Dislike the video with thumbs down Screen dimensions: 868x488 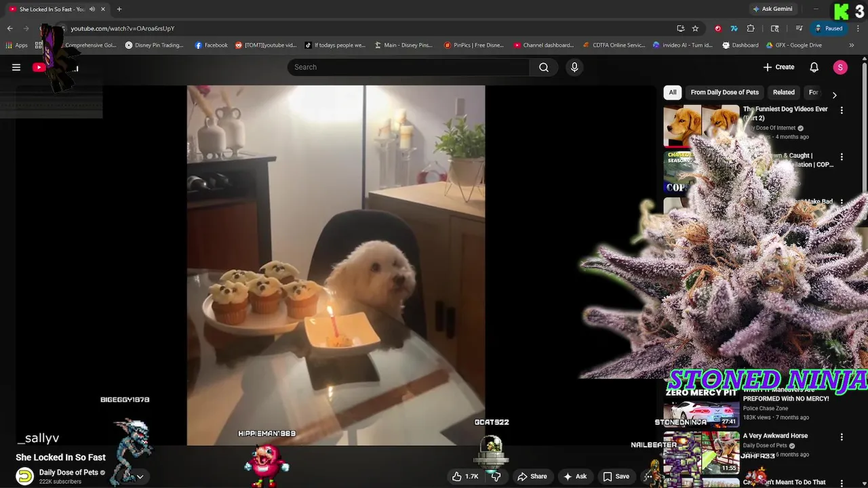pos(496,476)
